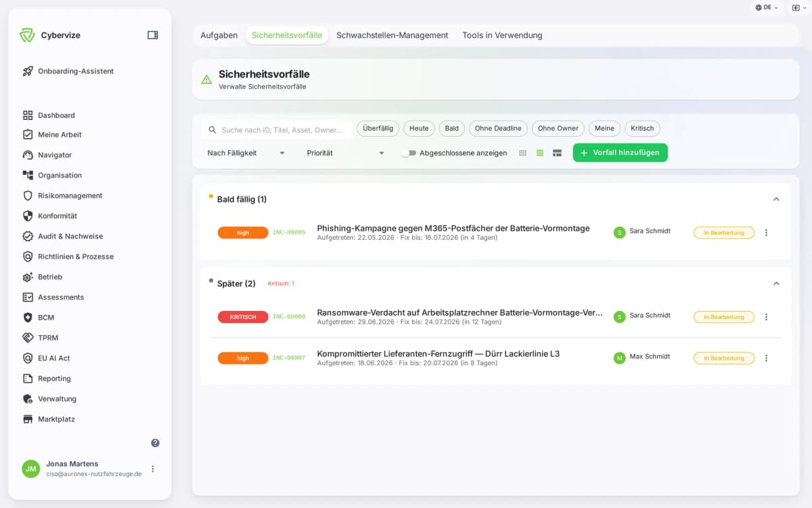Screen dimensions: 812x508
Task: Click the Marktplatz store icon
Action: pyautogui.click(x=28, y=419)
